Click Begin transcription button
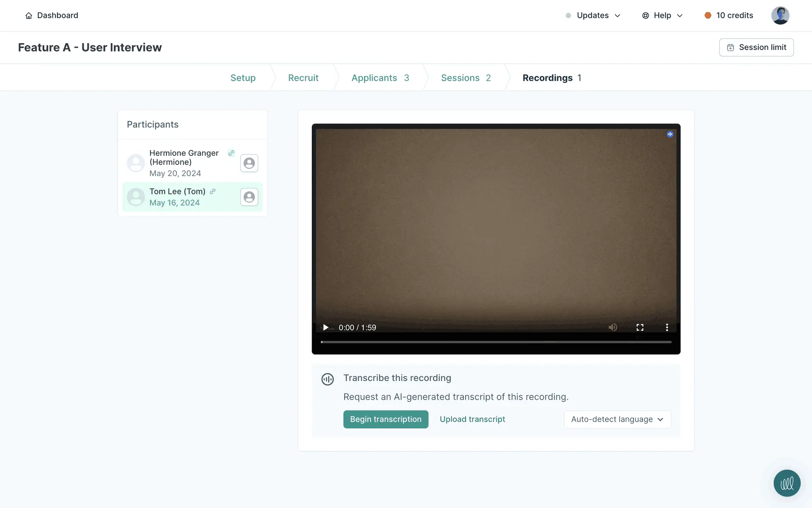This screenshot has height=508, width=812. [x=386, y=419]
